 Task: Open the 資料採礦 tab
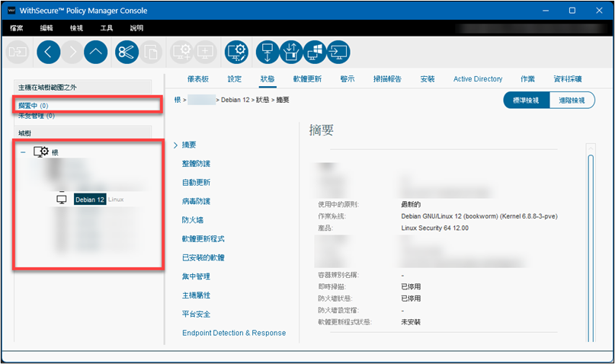(568, 78)
